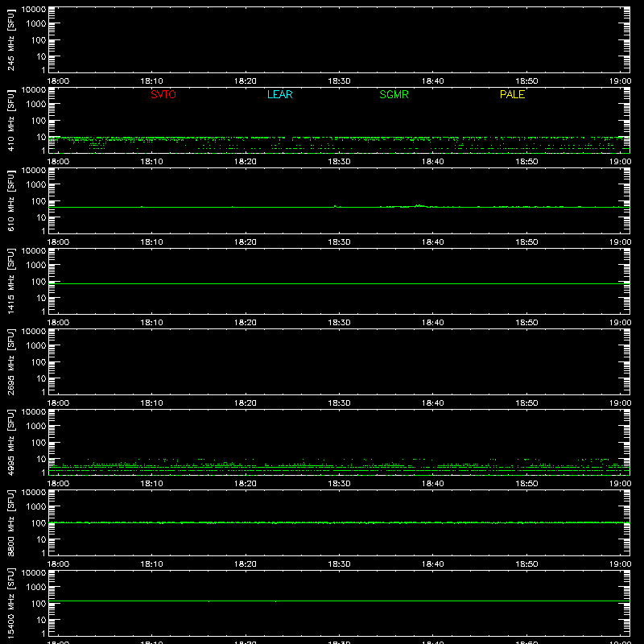Screen dimensions: 644x644
Task: Click 18:30 tick label under 245 MHz plot
Action: tap(339, 81)
